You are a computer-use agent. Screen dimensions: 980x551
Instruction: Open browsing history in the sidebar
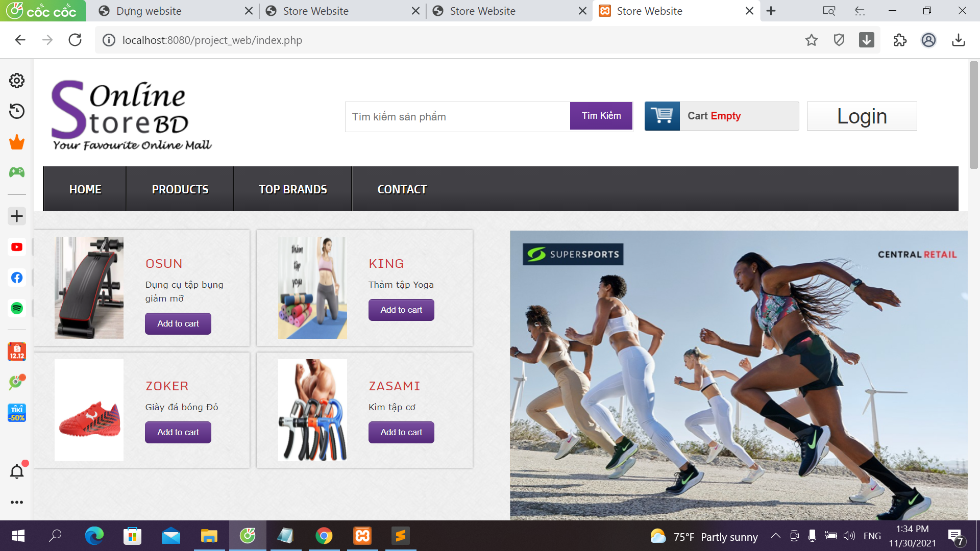tap(17, 111)
